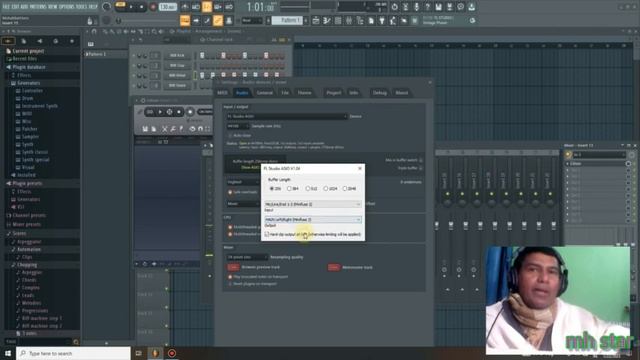Switch to the Info settings tab
Viewport: 640px width, 360px height.
[x=353, y=93]
